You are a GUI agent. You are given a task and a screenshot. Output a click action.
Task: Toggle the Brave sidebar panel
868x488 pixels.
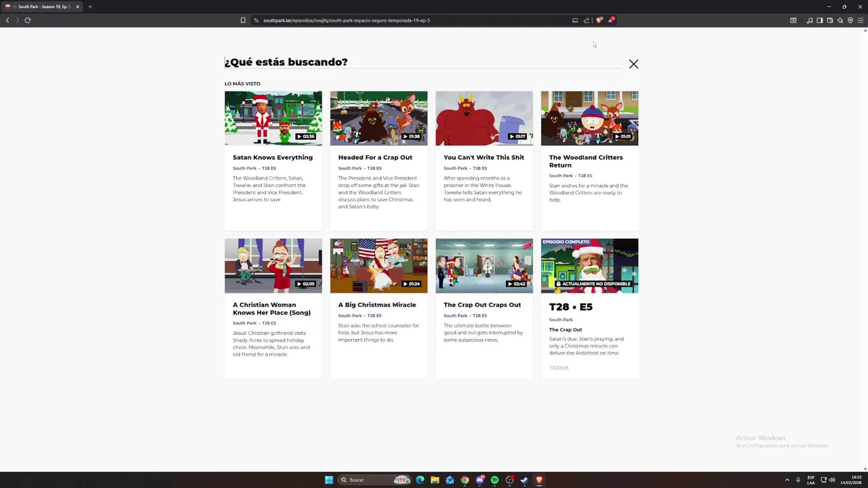pyautogui.click(x=820, y=20)
